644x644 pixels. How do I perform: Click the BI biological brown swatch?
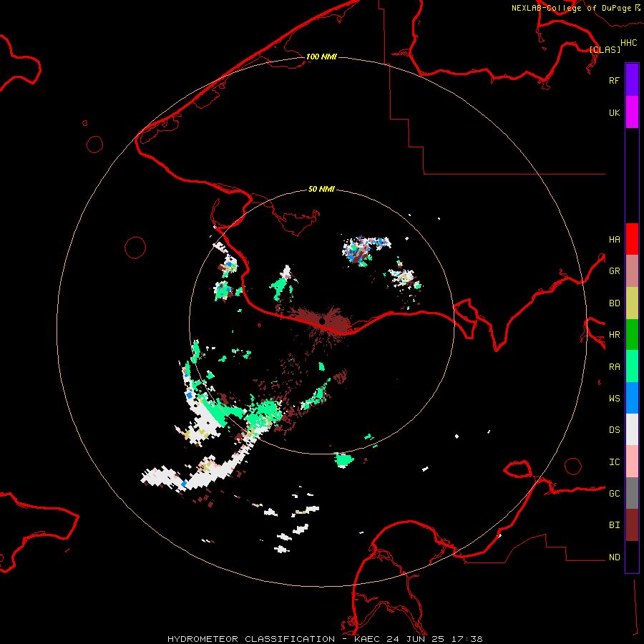[632, 525]
